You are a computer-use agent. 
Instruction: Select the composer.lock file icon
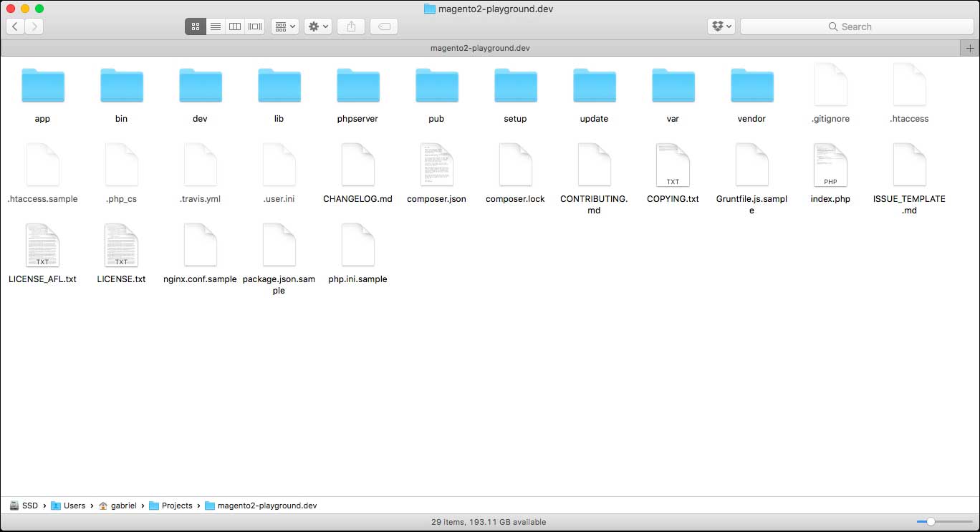tap(516, 165)
